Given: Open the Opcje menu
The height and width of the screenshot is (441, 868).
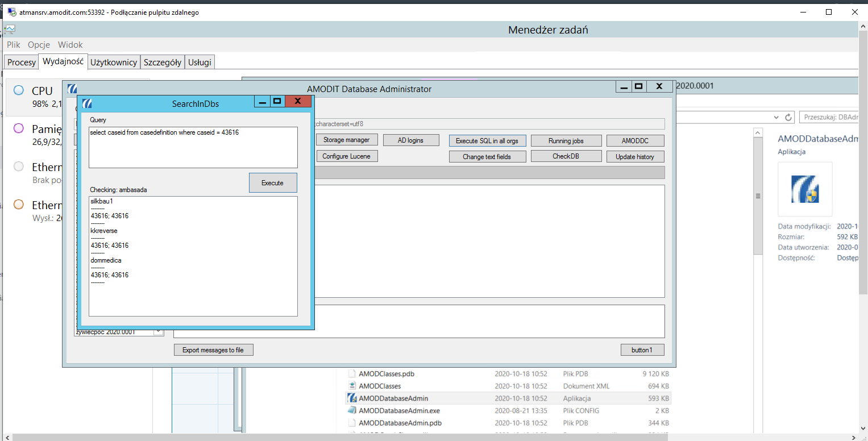Looking at the screenshot, I should pyautogui.click(x=39, y=44).
